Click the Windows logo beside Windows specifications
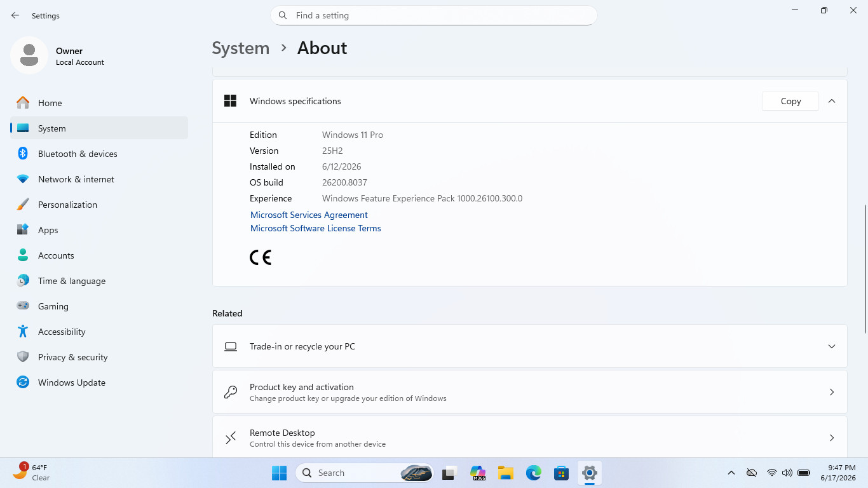This screenshot has height=488, width=868. pyautogui.click(x=230, y=101)
